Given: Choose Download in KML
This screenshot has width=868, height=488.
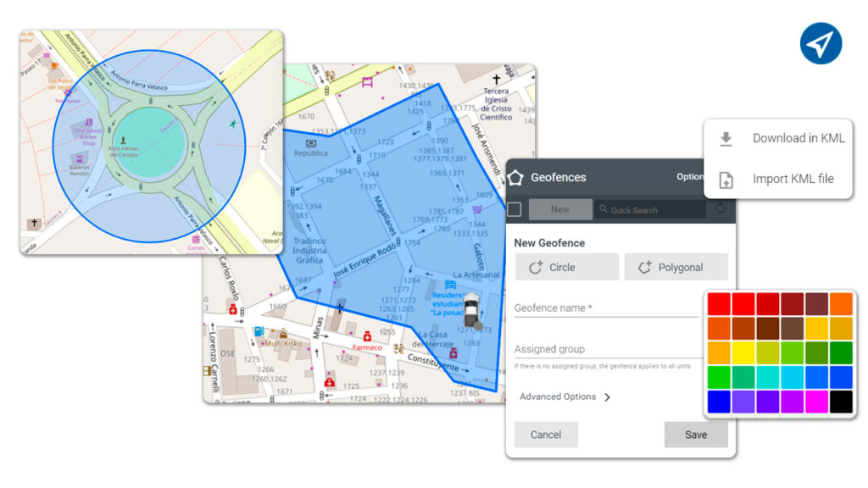Looking at the screenshot, I should pyautogui.click(x=778, y=138).
